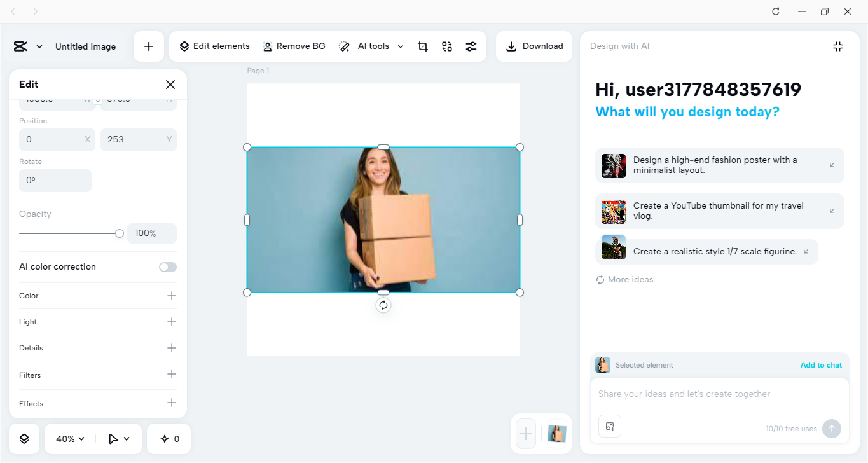Screen dimensions: 868x463
Task: Select the page thumbnail at the bottom
Action: (557, 434)
